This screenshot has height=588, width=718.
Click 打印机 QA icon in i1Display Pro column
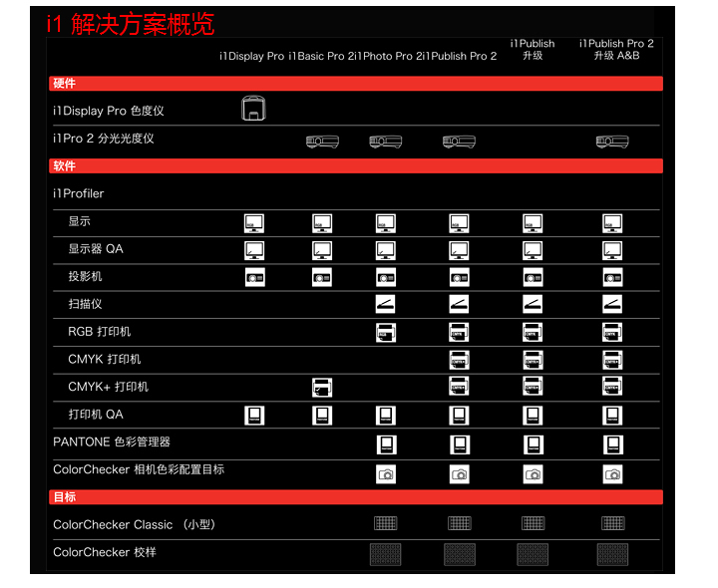(254, 416)
